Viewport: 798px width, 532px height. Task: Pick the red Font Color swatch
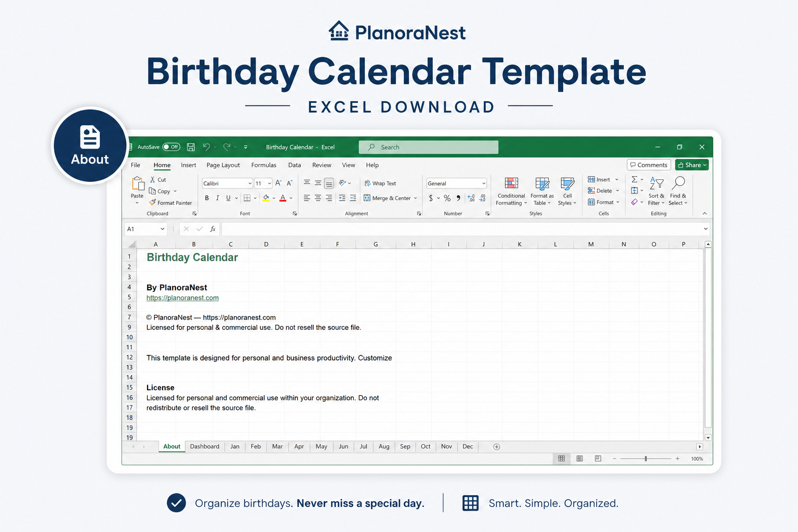[283, 198]
